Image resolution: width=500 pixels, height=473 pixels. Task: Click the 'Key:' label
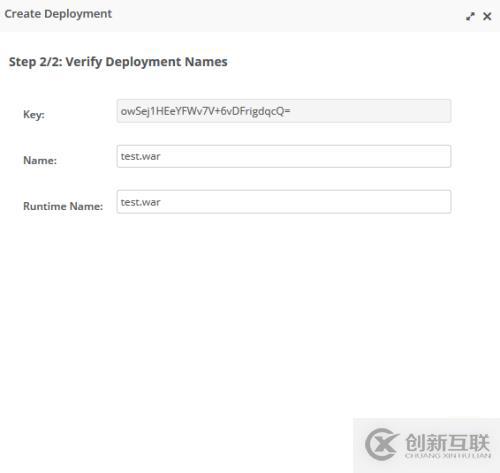(x=34, y=115)
